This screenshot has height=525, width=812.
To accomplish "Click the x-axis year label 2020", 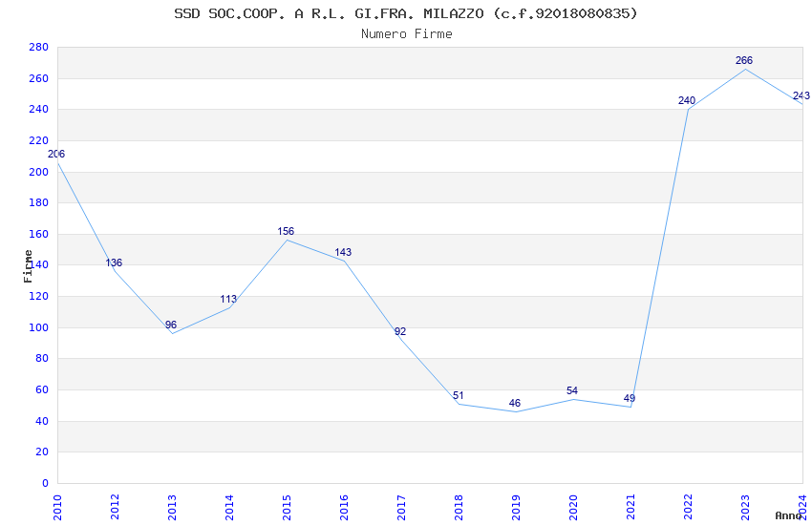I will coord(574,508).
